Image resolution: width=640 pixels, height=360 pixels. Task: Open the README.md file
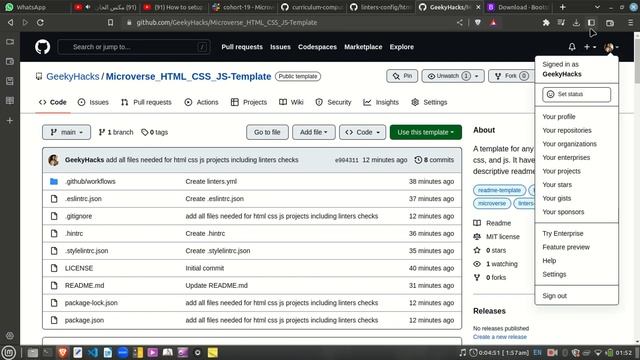[84, 286]
